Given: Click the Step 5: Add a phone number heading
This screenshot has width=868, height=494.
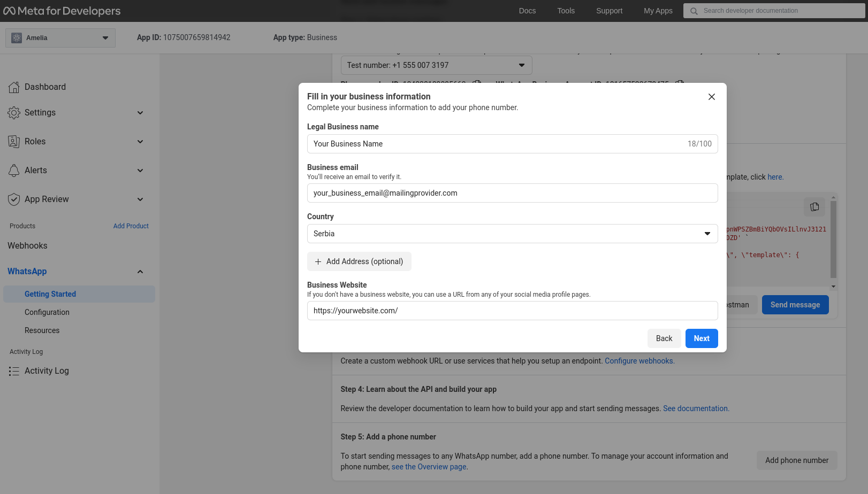Looking at the screenshot, I should 388,437.
